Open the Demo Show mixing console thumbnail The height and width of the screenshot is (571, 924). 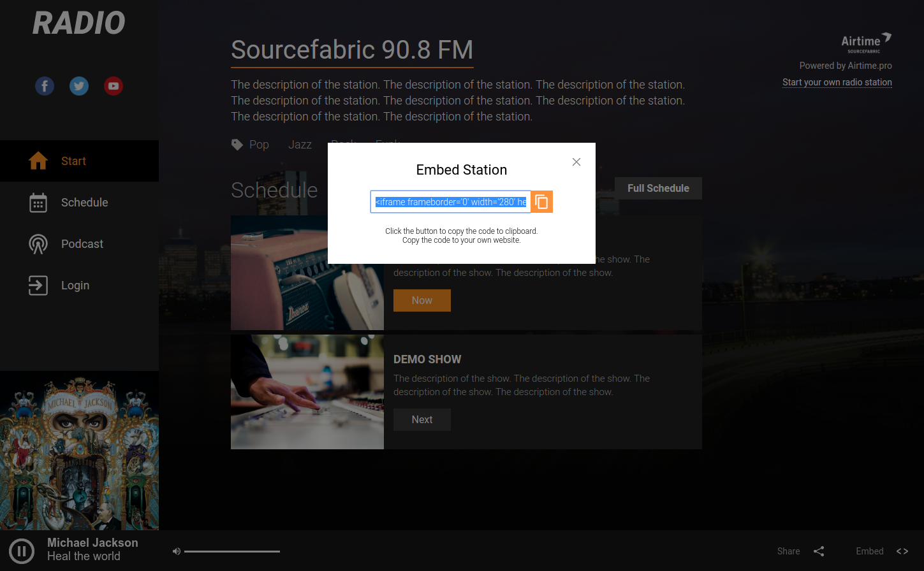307,392
